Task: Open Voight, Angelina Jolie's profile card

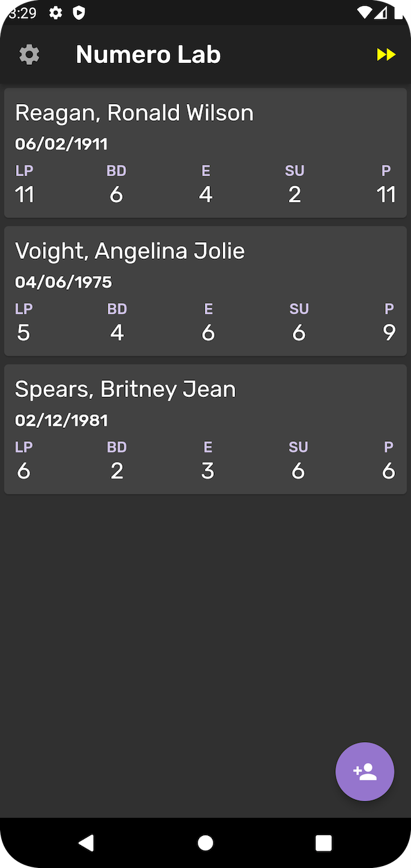Action: tap(205, 290)
